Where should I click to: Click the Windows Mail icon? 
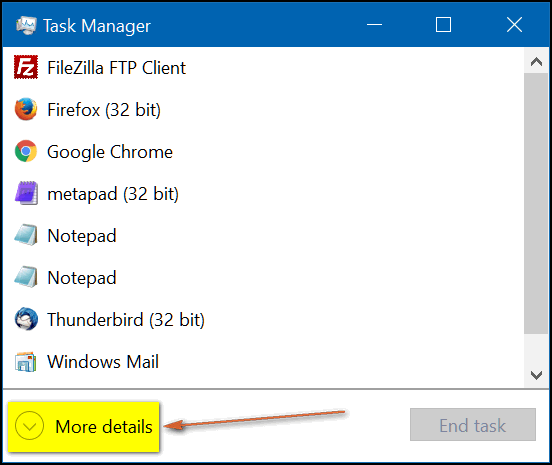point(26,362)
